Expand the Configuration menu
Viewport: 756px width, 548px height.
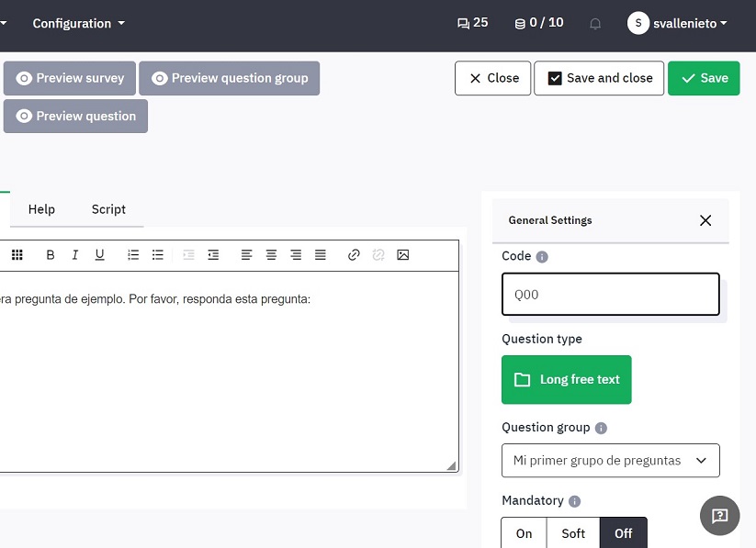click(x=78, y=24)
